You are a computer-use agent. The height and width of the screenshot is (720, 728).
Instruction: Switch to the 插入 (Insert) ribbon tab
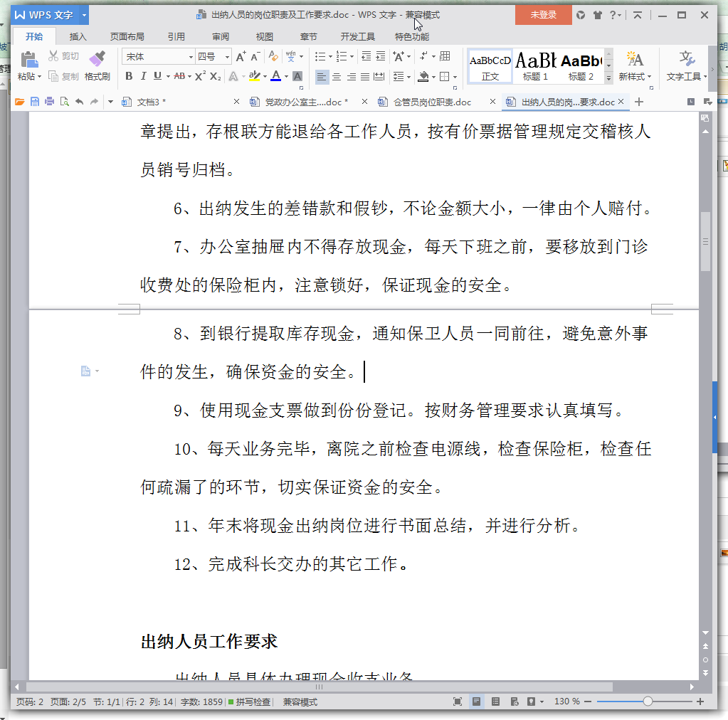78,36
